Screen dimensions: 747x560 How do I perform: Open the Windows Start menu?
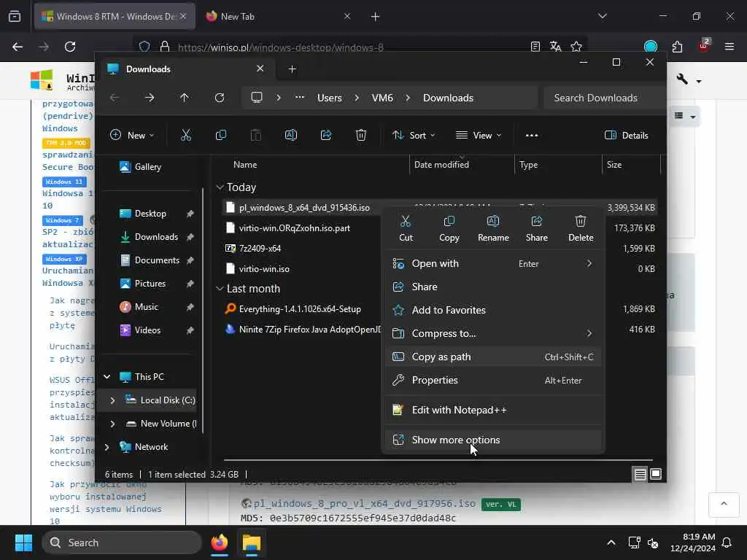click(x=23, y=542)
